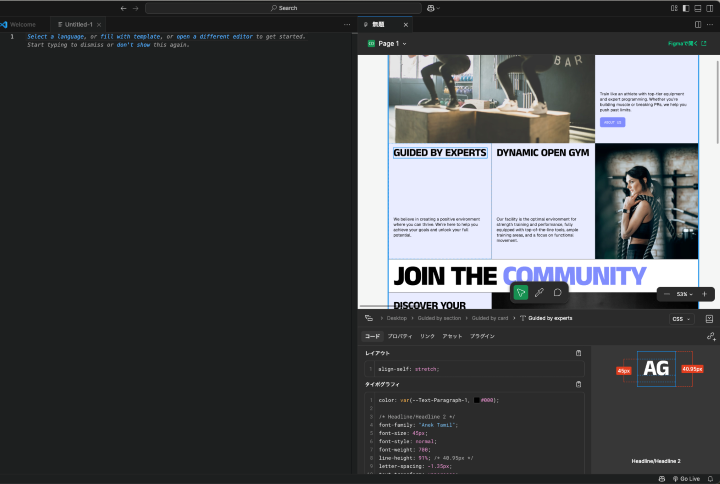Close the Untitled-1 tab
This screenshot has height=484, width=720.
click(x=99, y=25)
